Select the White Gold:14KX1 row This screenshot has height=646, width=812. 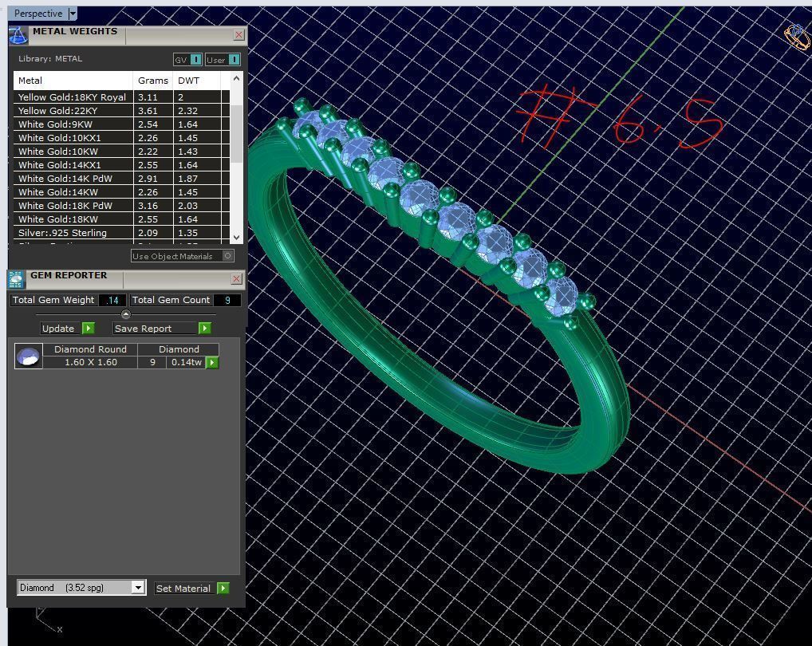(122, 164)
